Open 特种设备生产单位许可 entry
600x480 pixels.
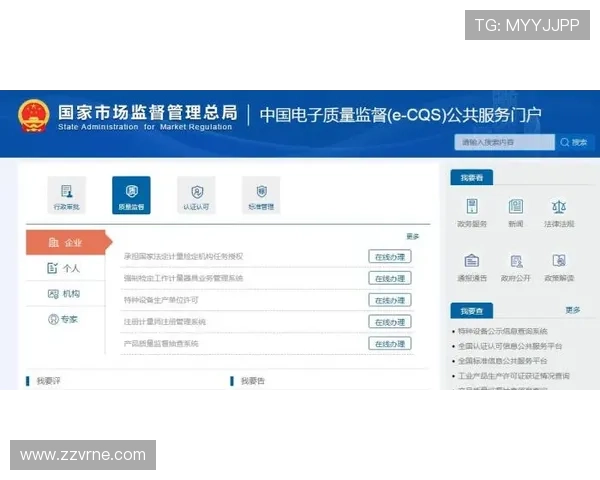coord(161,300)
